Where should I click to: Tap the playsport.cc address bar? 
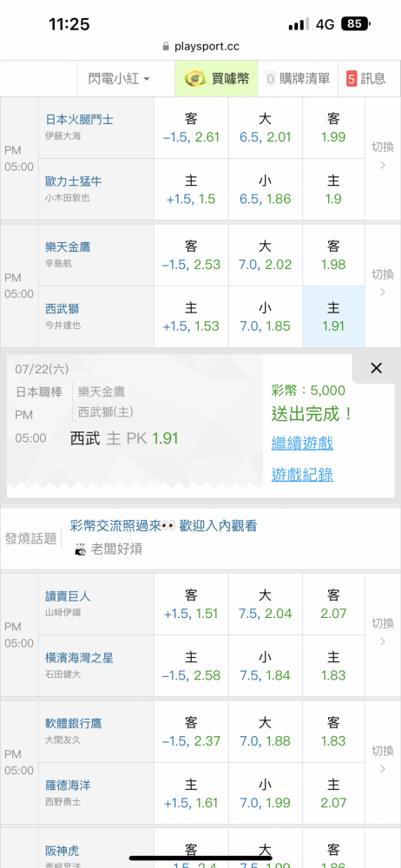coord(200,47)
